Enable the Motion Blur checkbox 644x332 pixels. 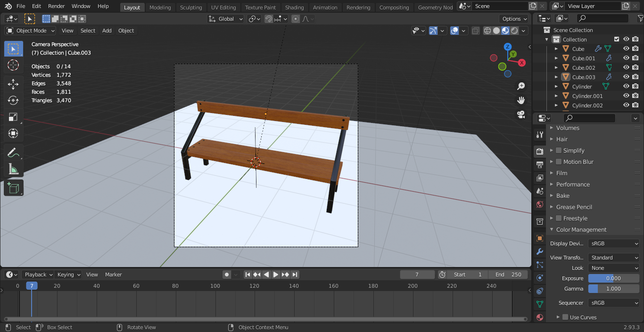(559, 162)
